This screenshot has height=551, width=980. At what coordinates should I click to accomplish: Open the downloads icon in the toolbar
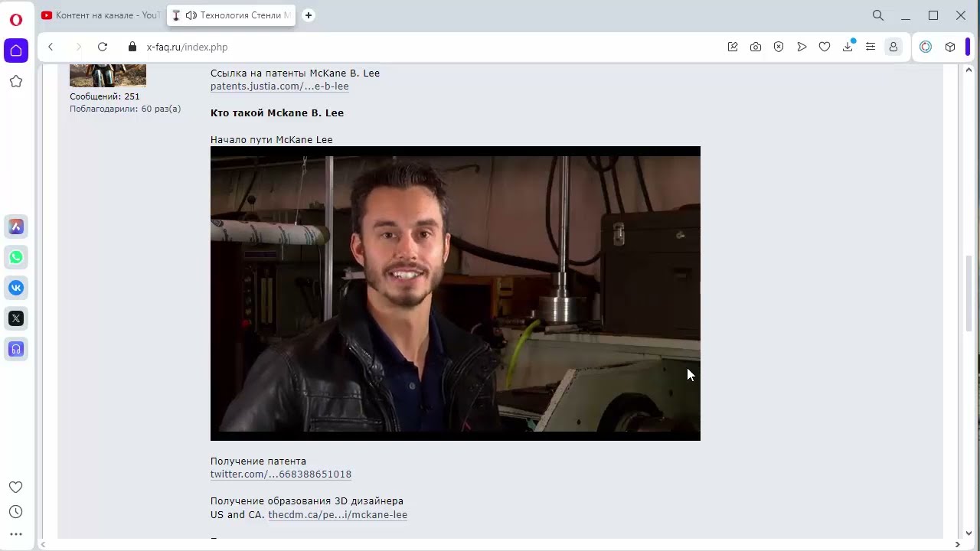(x=848, y=47)
